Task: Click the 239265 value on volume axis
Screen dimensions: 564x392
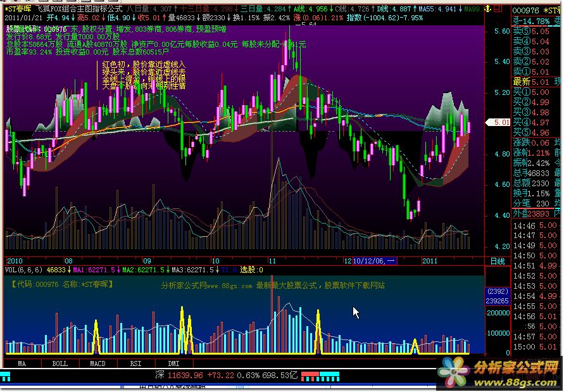Action: click(497, 301)
